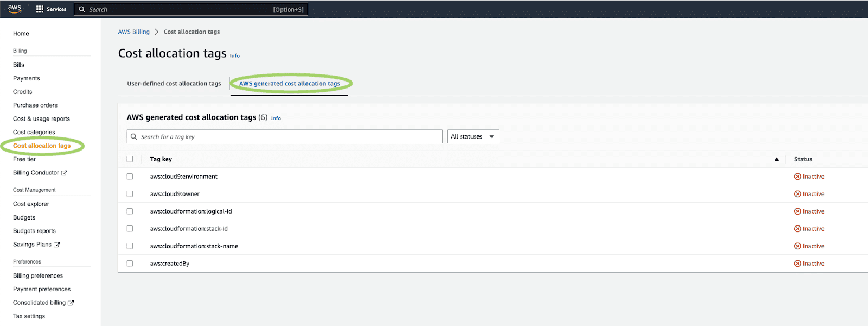The height and width of the screenshot is (326, 868).
Task: Check the aws:cloudformation:logical-id tag checkbox
Action: pos(130,211)
